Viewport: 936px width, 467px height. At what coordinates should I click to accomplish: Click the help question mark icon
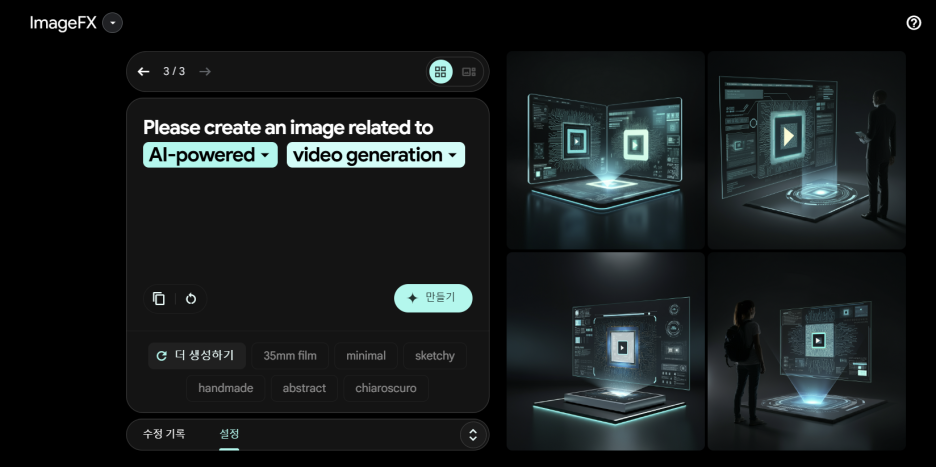(913, 23)
